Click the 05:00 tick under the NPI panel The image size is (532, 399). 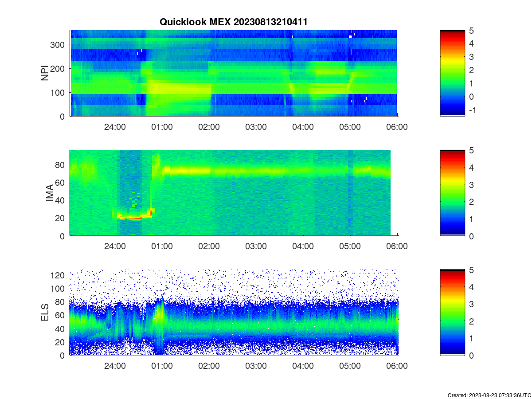coord(350,127)
